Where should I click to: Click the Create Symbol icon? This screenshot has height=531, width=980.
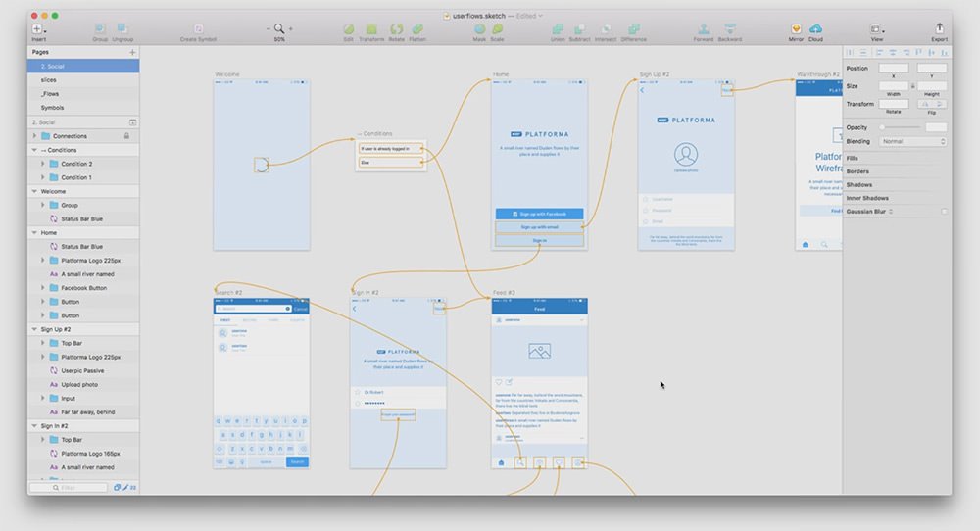tap(198, 28)
